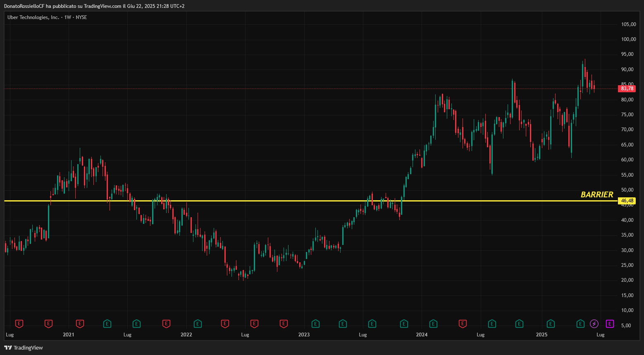Select the 70,00 price scale value
Screen dimensions: 644x355
627,130
